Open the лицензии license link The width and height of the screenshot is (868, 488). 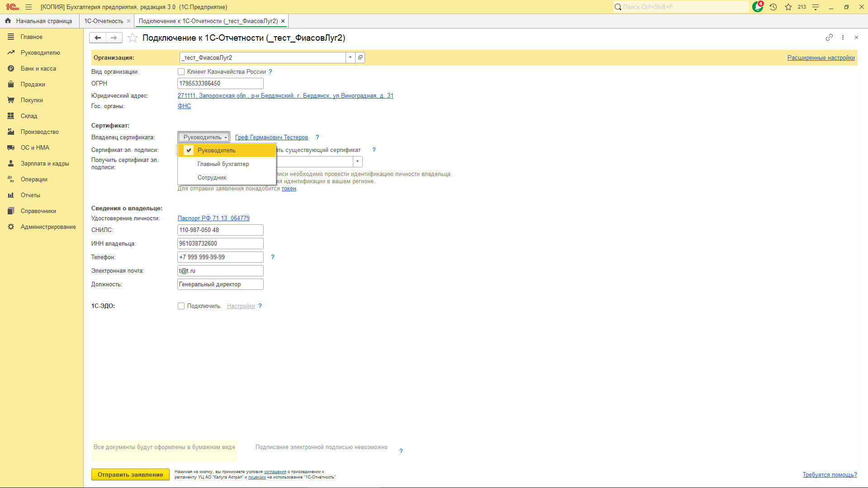(x=257, y=477)
